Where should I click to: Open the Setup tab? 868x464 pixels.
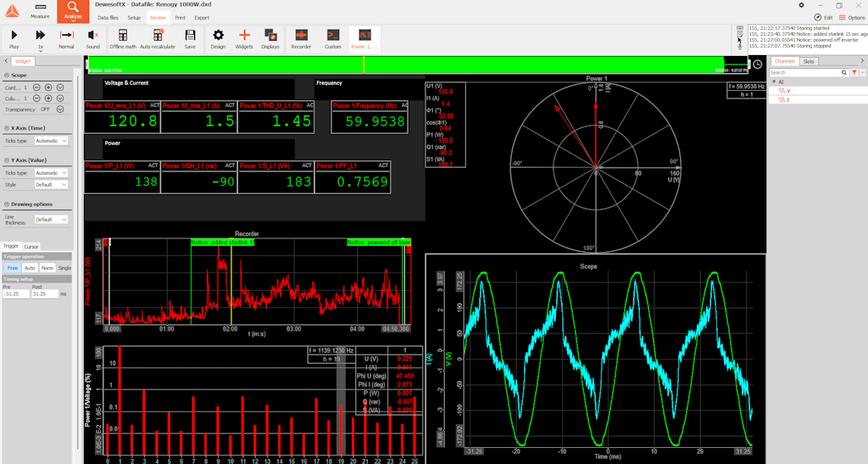pos(134,18)
